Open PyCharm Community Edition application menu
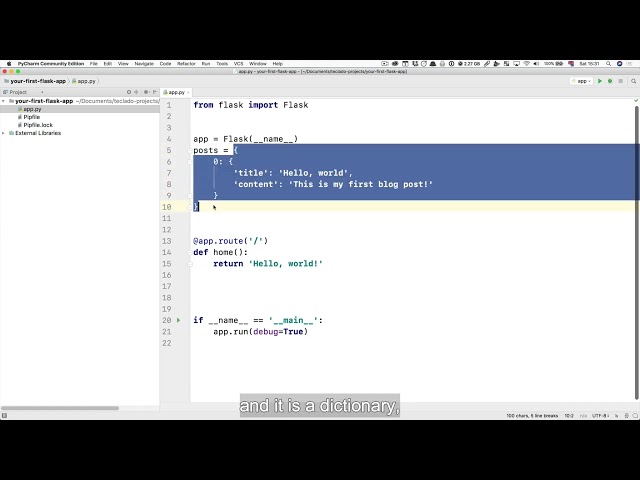 [x=51, y=64]
